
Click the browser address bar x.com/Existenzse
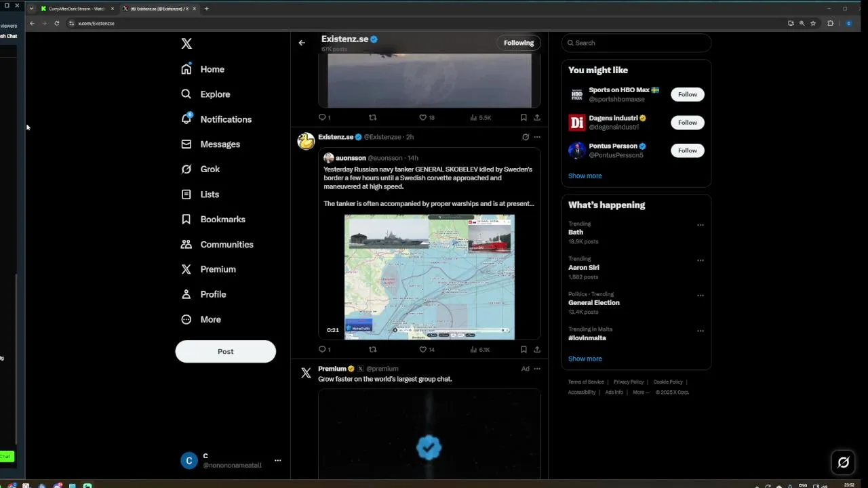click(96, 23)
